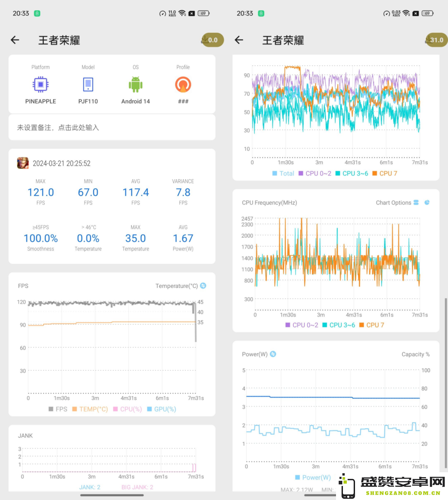Tap the game app icon beside 2024-03-21 date
This screenshot has height=500, width=448.
23,163
